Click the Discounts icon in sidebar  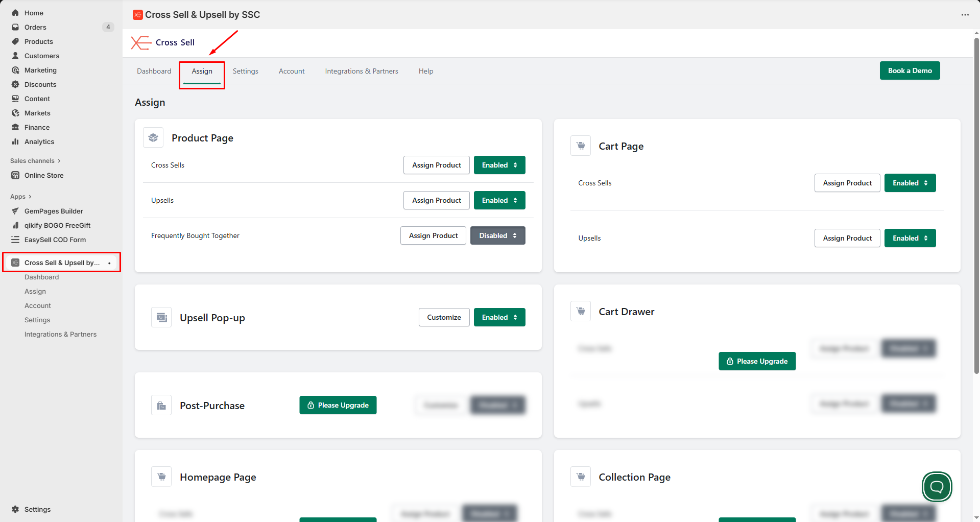click(x=15, y=84)
